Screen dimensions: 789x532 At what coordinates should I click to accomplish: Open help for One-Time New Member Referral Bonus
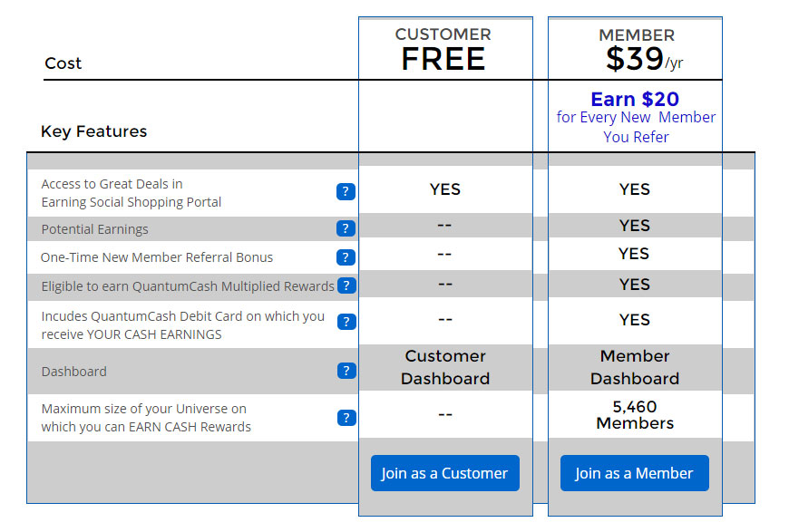click(346, 257)
